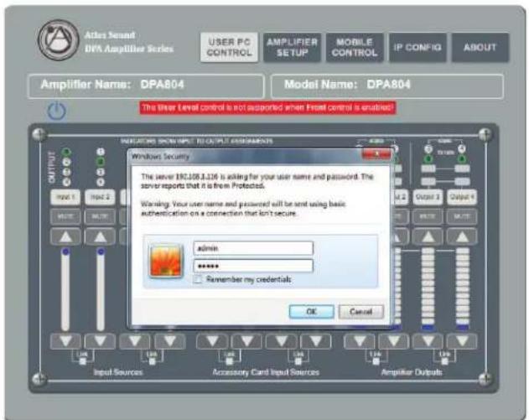Image resolution: width=529 pixels, height=420 pixels.
Task: Click Accessory Card Input Sources label
Action: [x=266, y=372]
